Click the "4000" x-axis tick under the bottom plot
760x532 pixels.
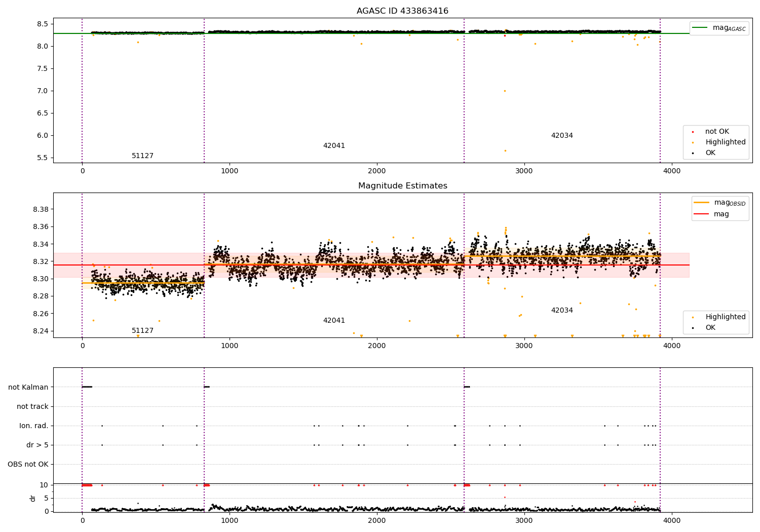[672, 520]
